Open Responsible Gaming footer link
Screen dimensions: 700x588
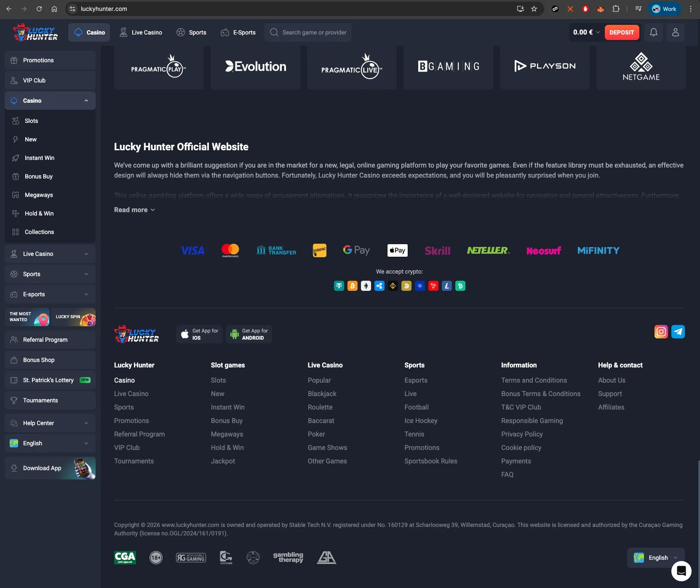click(532, 420)
